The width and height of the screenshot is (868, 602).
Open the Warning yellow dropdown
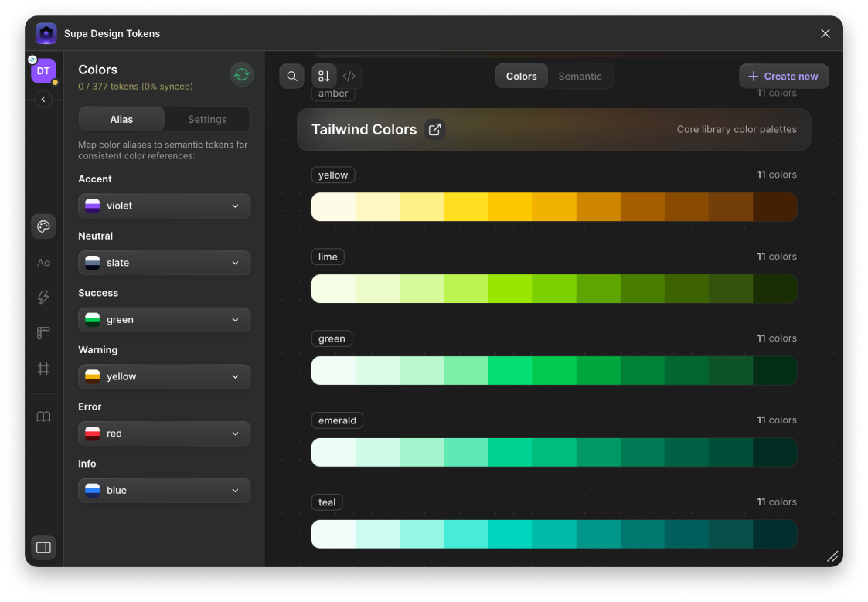tap(165, 377)
